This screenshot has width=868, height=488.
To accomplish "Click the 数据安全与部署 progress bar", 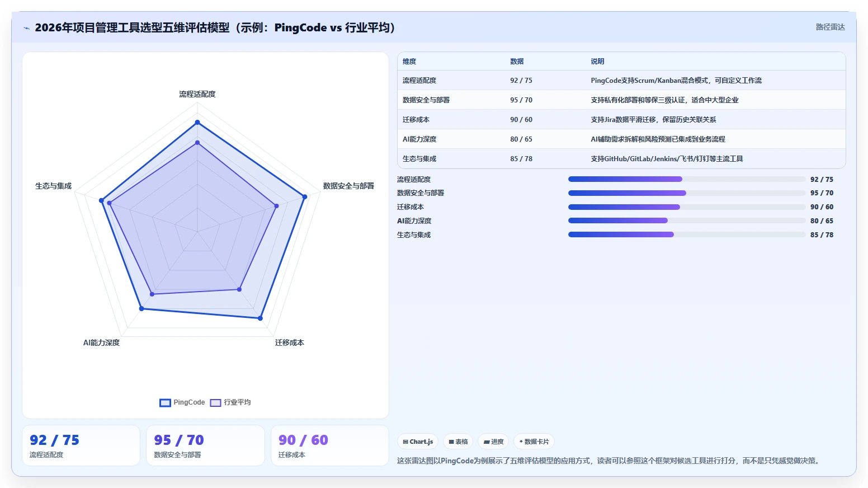I will pos(687,193).
